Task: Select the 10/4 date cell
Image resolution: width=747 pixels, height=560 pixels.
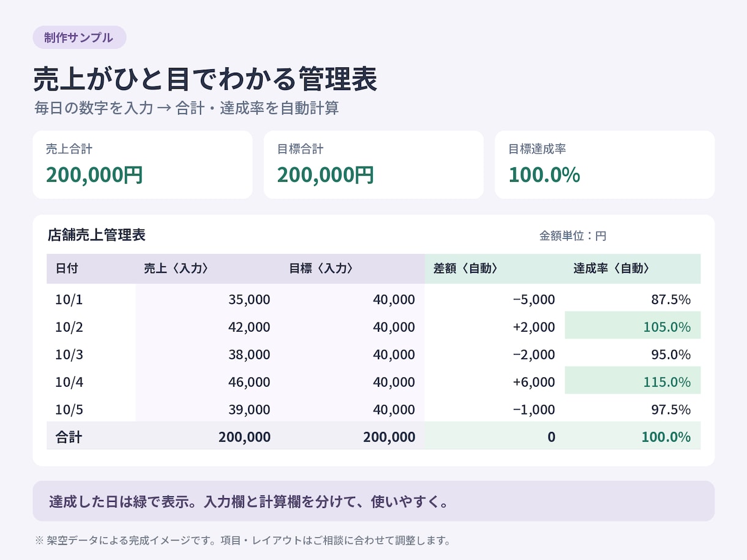Action: point(91,382)
